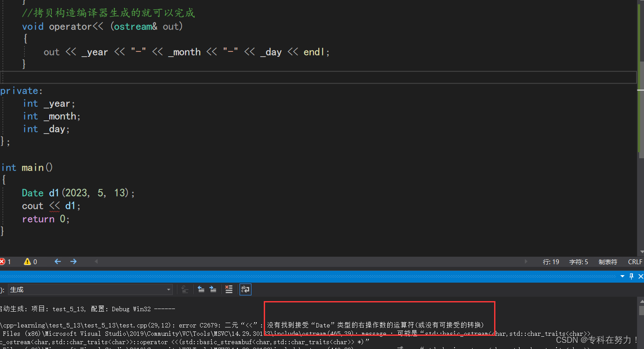Image resolution: width=644 pixels, height=349 pixels.
Task: Open the output source dropdown showing 生成
Action: [x=90, y=289]
